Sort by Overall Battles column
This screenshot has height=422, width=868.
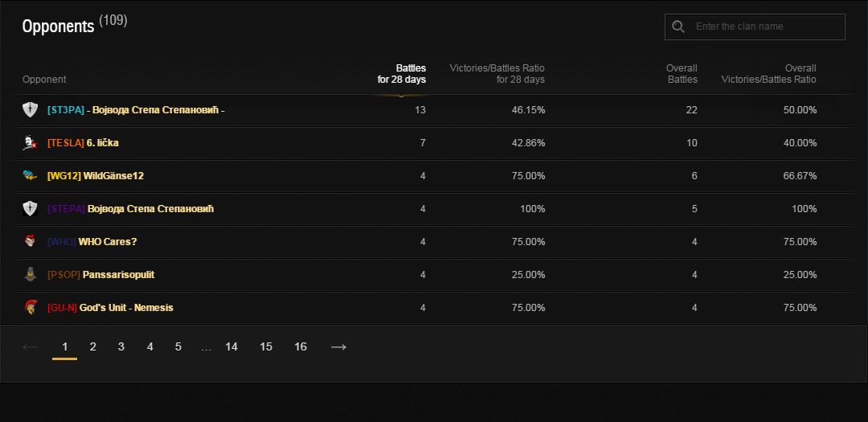tap(682, 74)
